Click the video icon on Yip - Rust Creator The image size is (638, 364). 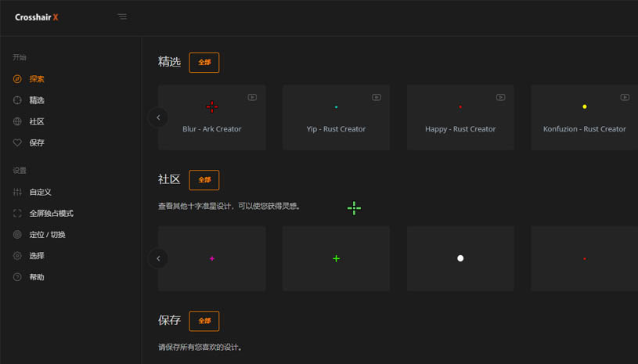[x=377, y=97]
